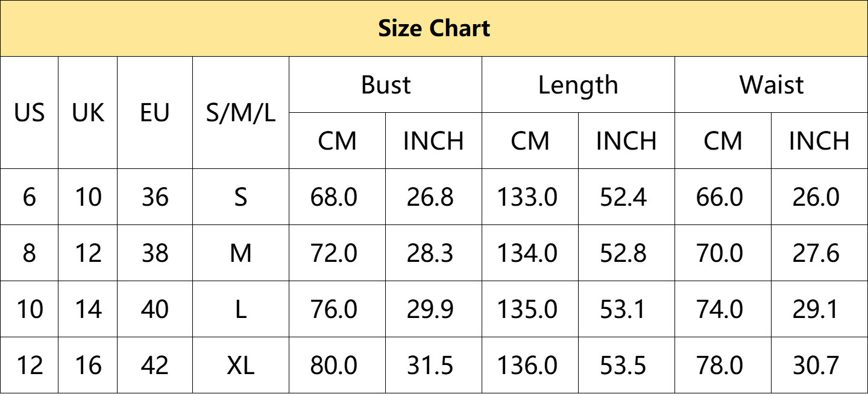The width and height of the screenshot is (868, 394).
Task: Select the US column header
Action: (x=30, y=113)
